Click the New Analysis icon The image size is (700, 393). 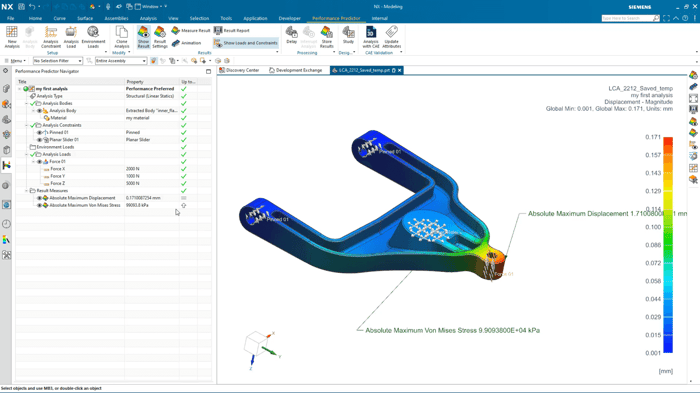[x=12, y=37]
